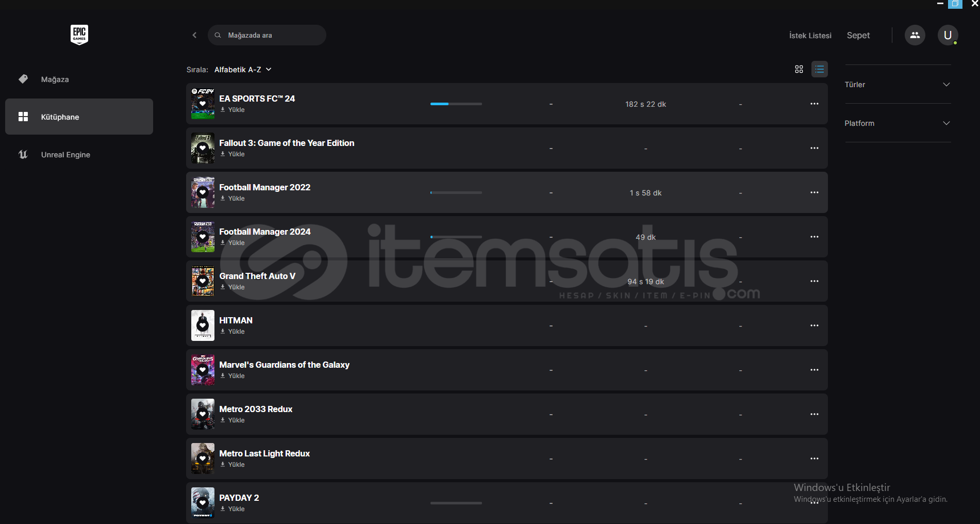
Task: Click Yükle under Football Manager 2022
Action: tap(232, 199)
